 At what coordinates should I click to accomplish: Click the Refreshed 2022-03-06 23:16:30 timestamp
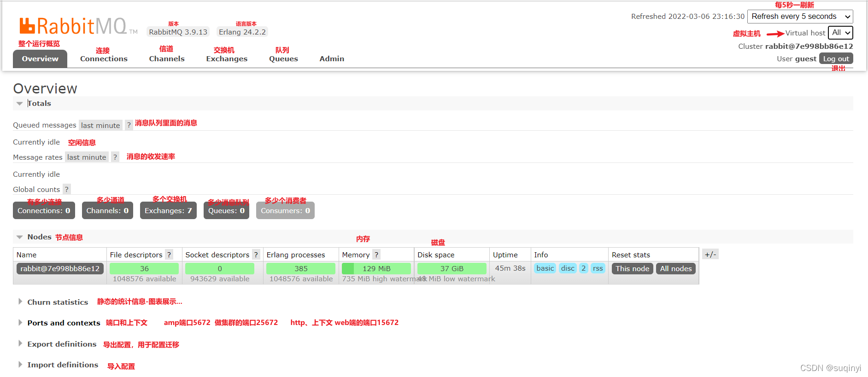(x=688, y=17)
